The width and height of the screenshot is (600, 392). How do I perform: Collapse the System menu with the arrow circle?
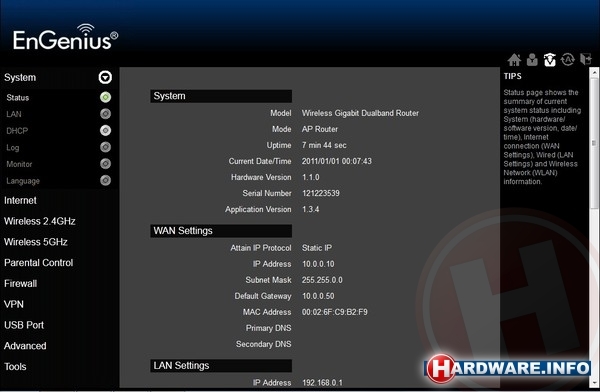(x=105, y=77)
